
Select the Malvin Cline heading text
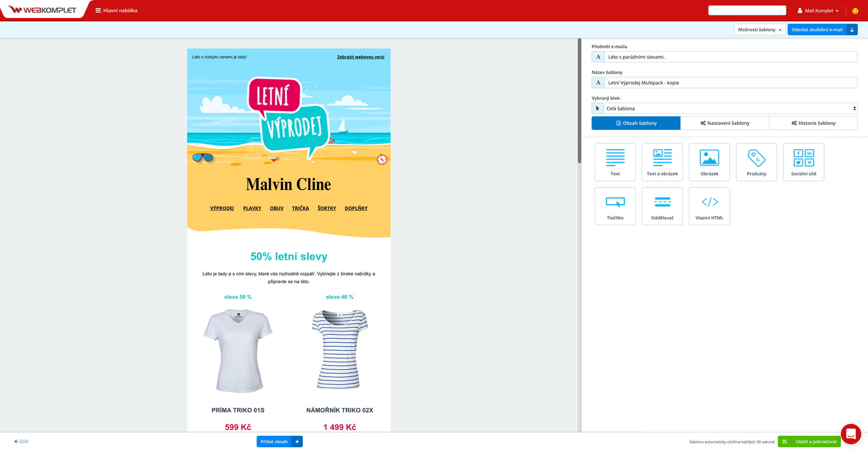289,185
